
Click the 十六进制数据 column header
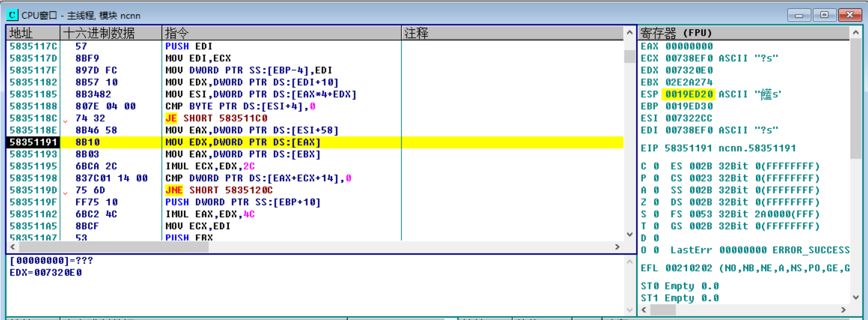111,33
